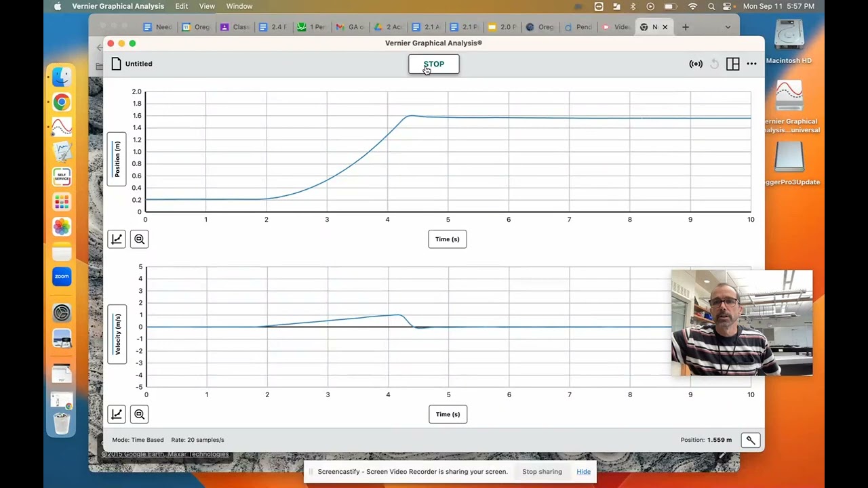The width and height of the screenshot is (868, 488).
Task: Open Time (s) axis label under Velocity graph
Action: coord(448,414)
